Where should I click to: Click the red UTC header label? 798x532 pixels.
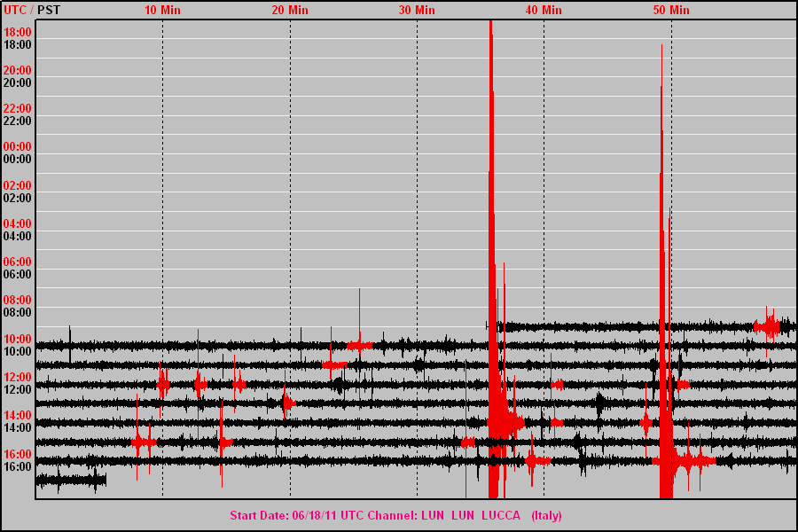pos(15,10)
